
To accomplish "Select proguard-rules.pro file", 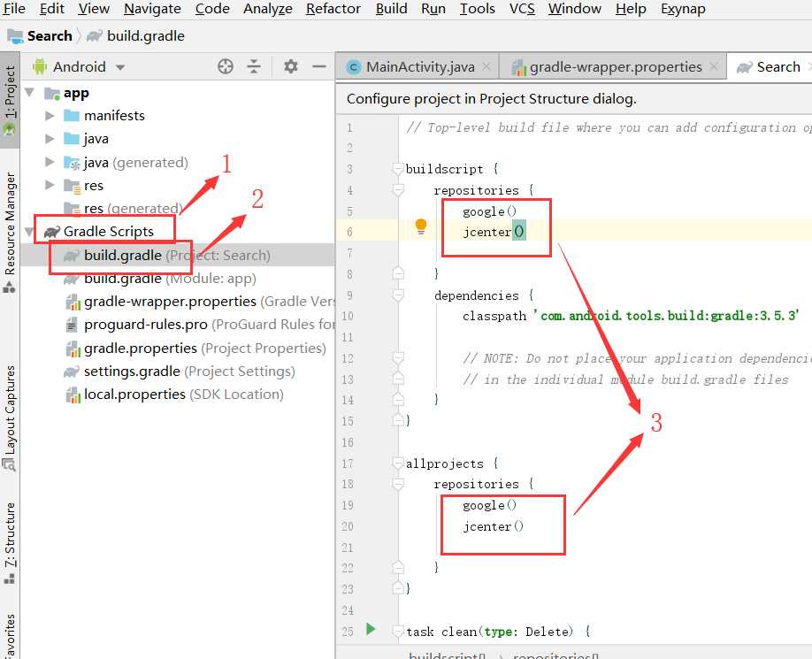I will tap(201, 325).
